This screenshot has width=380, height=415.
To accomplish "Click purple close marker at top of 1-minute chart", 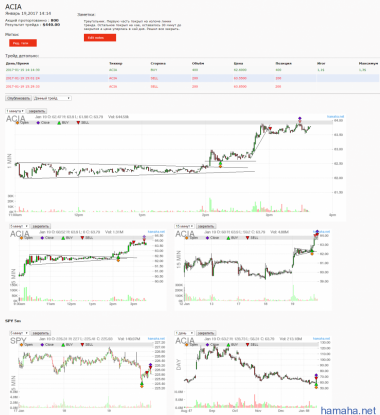I will 300,118.
